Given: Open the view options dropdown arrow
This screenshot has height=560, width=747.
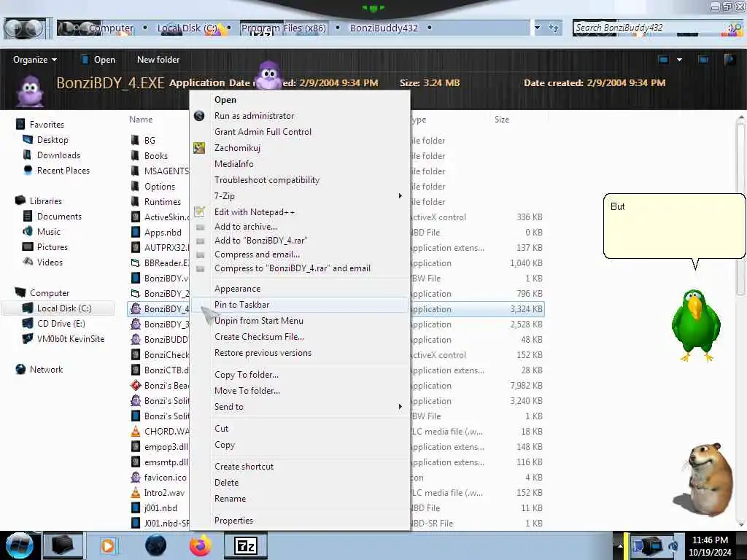Looking at the screenshot, I should [679, 60].
